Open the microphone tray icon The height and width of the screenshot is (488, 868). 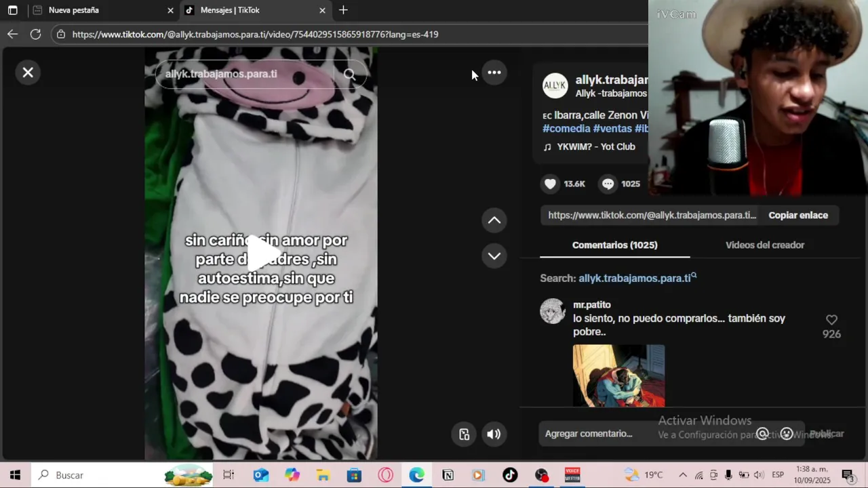pyautogui.click(x=728, y=475)
